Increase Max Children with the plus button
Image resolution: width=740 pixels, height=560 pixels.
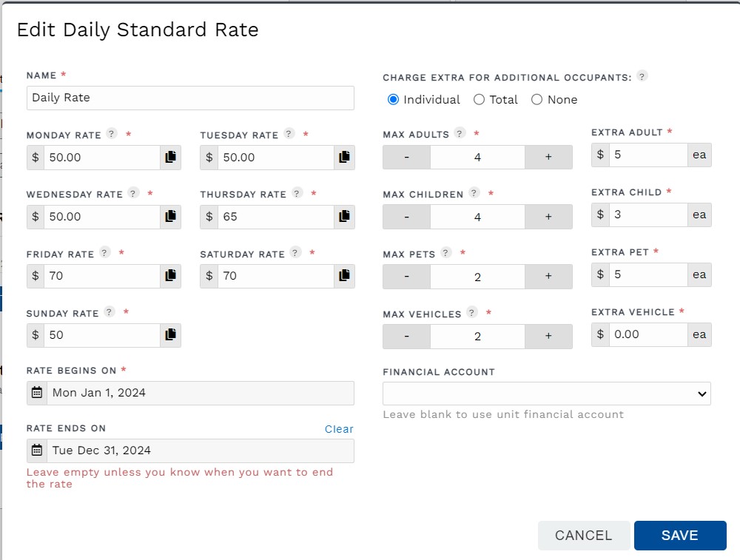tap(549, 217)
